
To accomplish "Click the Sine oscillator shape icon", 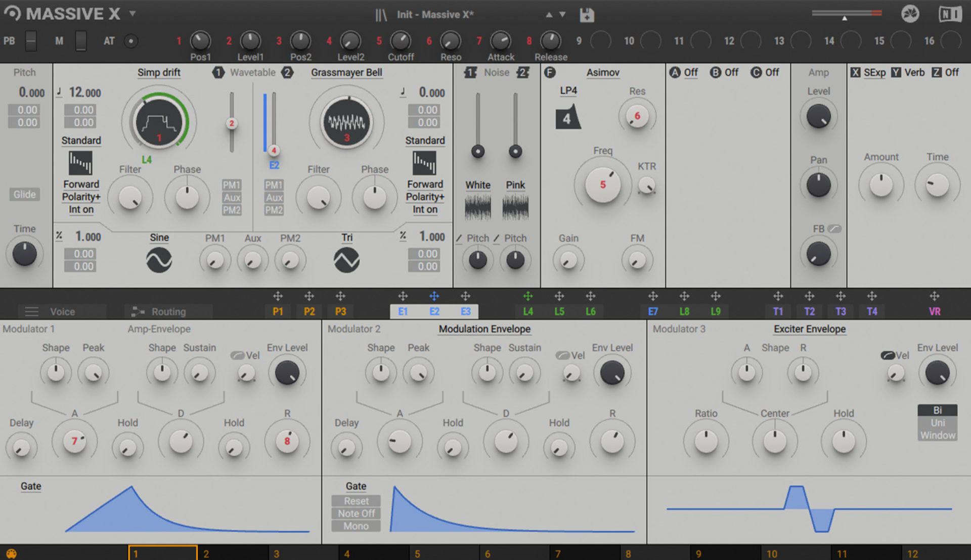I will click(x=159, y=259).
